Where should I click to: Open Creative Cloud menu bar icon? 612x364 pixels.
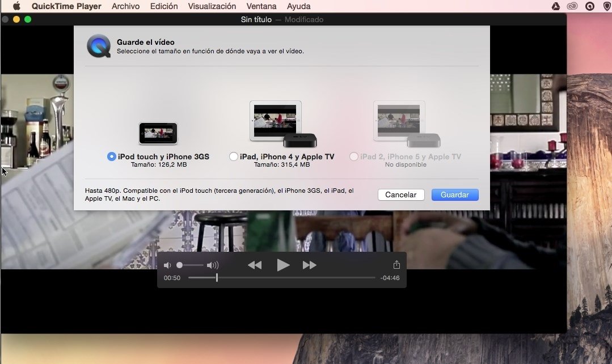(572, 6)
